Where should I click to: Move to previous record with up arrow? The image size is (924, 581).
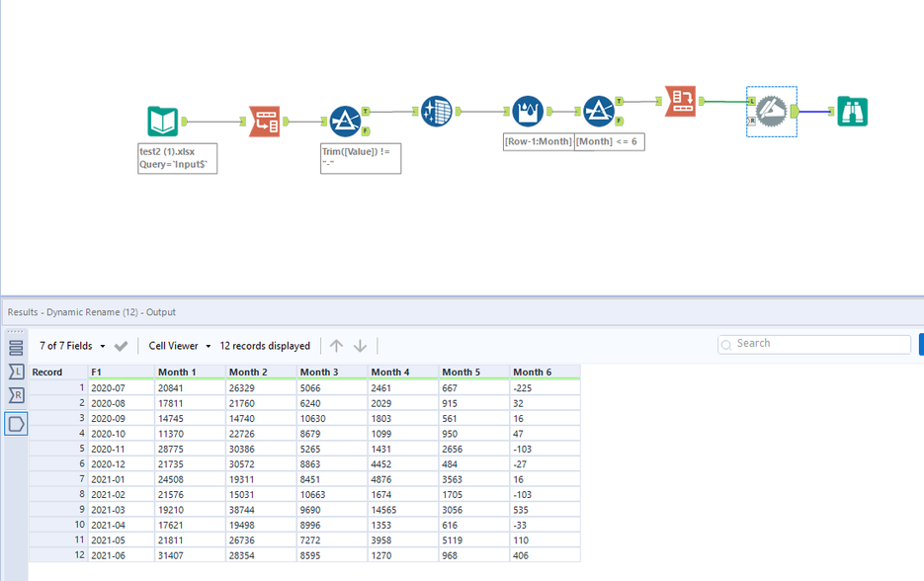[336, 346]
